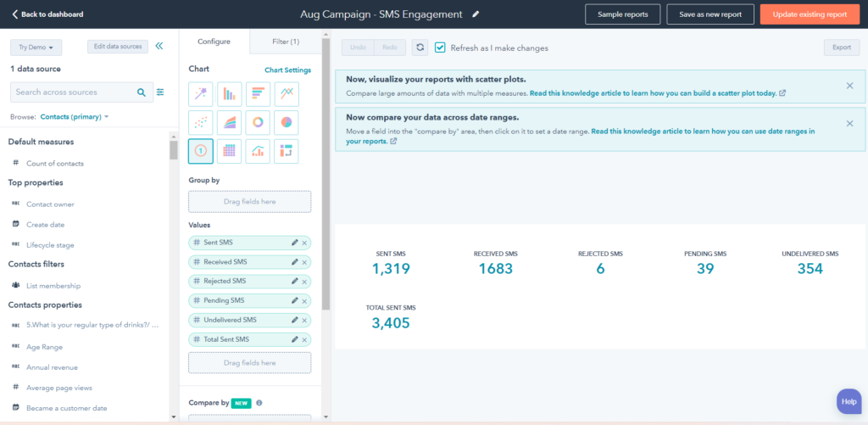Open the Configure tab
This screenshot has height=425, width=868.
click(214, 42)
